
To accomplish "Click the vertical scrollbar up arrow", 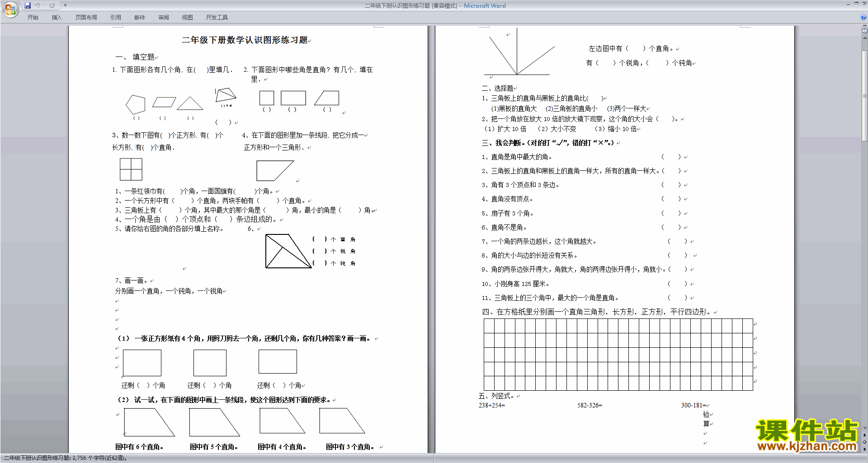I will point(864,37).
